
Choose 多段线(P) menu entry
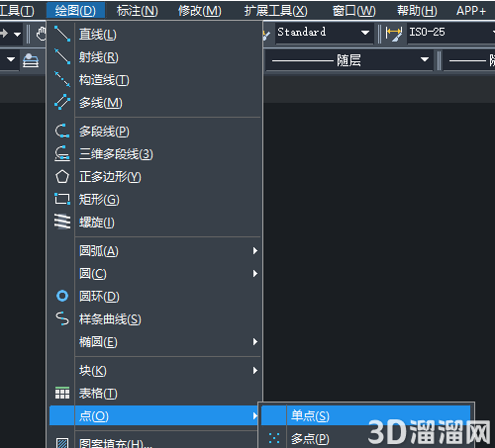point(155,132)
